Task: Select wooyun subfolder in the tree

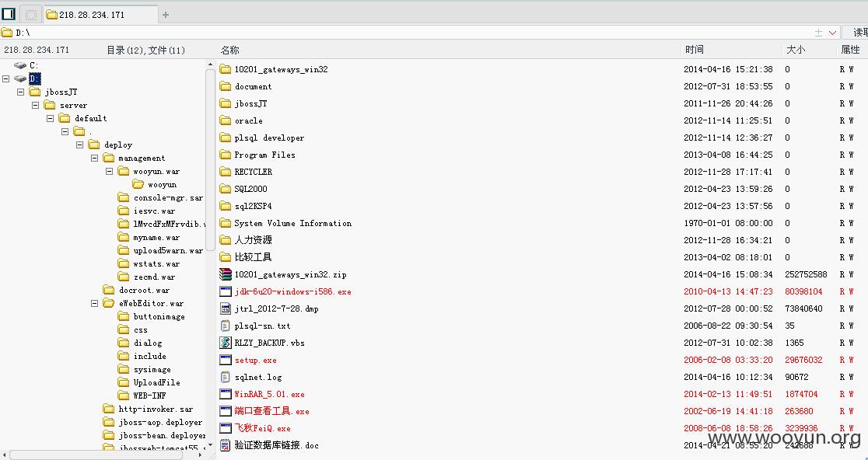Action: click(163, 185)
